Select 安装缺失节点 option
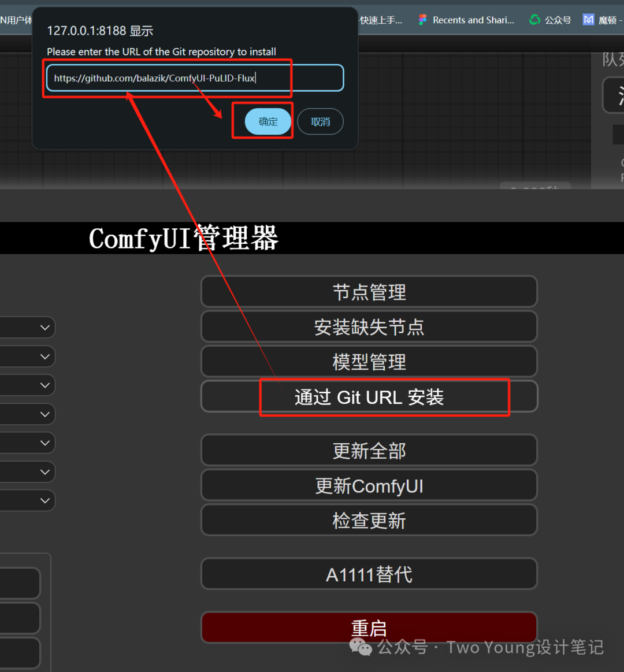This screenshot has width=624, height=672. point(369,327)
